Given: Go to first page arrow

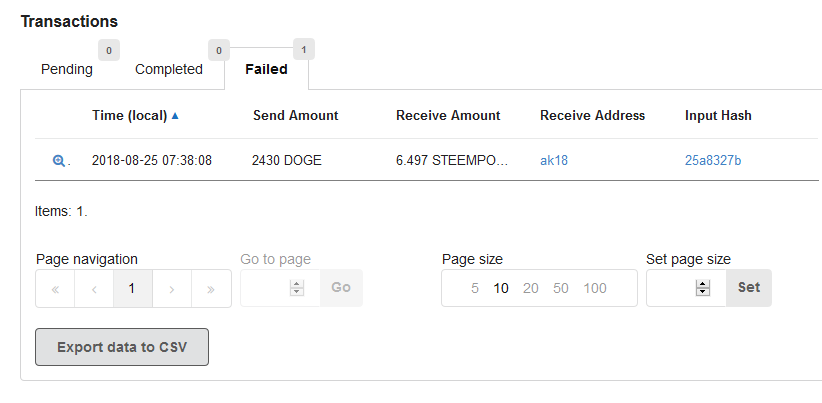Looking at the screenshot, I should point(55,288).
